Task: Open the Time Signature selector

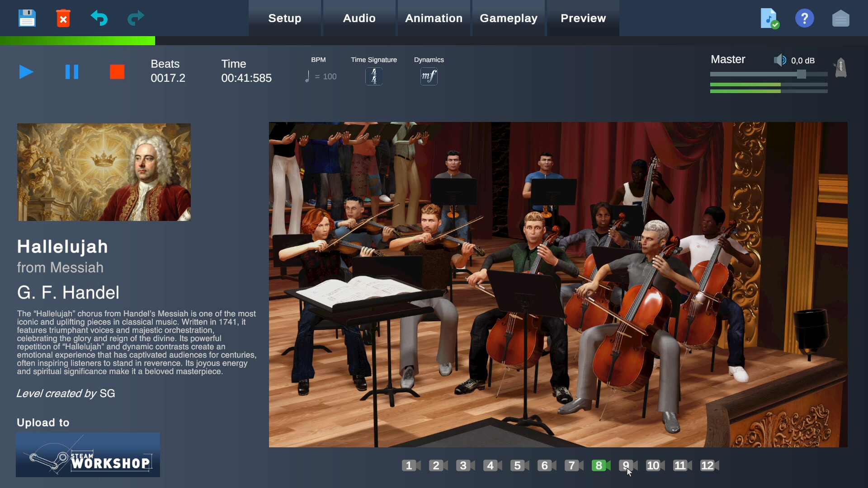Action: [373, 76]
